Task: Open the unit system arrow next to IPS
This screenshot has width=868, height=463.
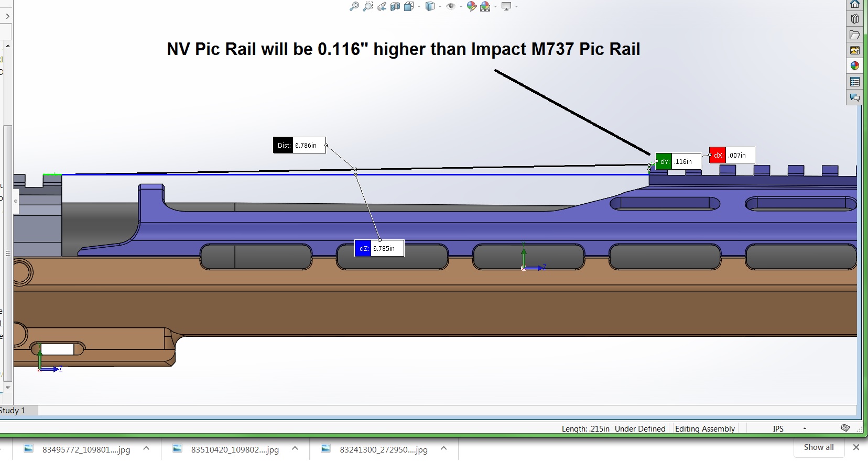Action: click(x=805, y=428)
